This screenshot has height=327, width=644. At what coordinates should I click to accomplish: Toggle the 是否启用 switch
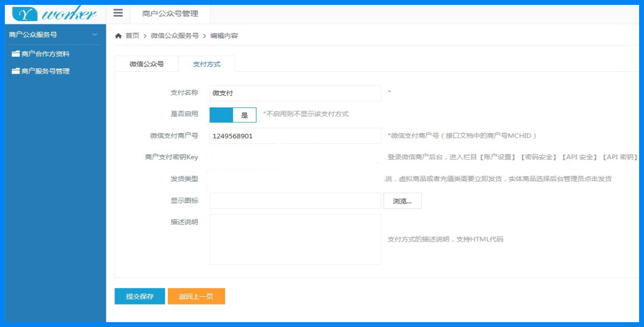click(233, 115)
